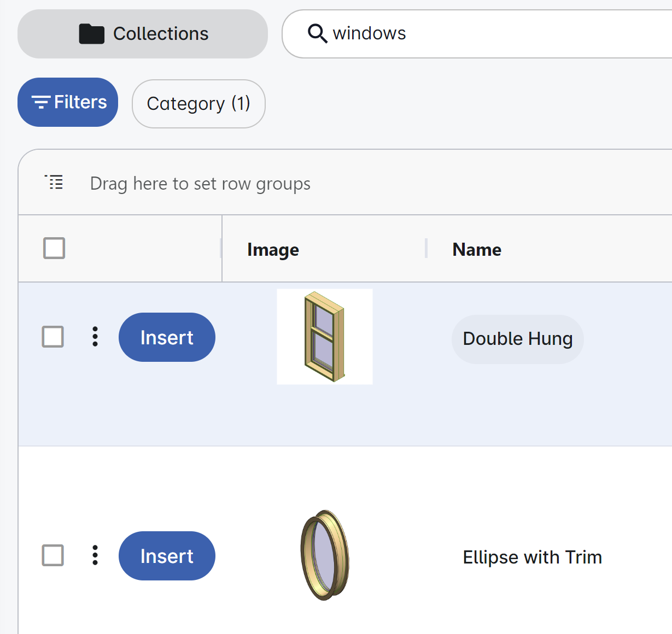This screenshot has width=672, height=634.
Task: Toggle the select-all header checkbox
Action: click(x=54, y=248)
